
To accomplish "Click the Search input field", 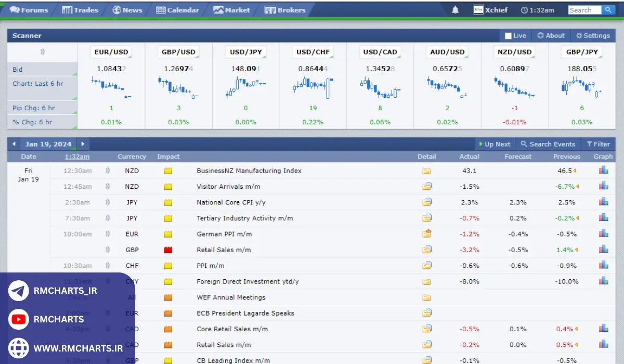I will pyautogui.click(x=584, y=10).
